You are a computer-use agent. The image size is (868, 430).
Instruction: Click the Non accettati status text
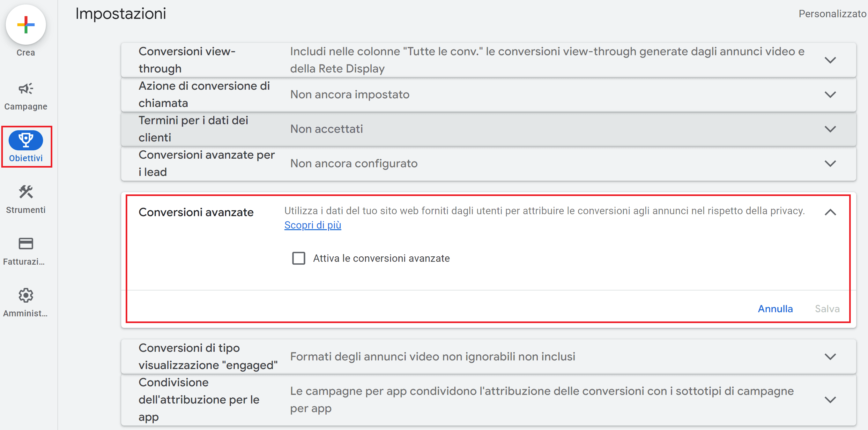327,129
